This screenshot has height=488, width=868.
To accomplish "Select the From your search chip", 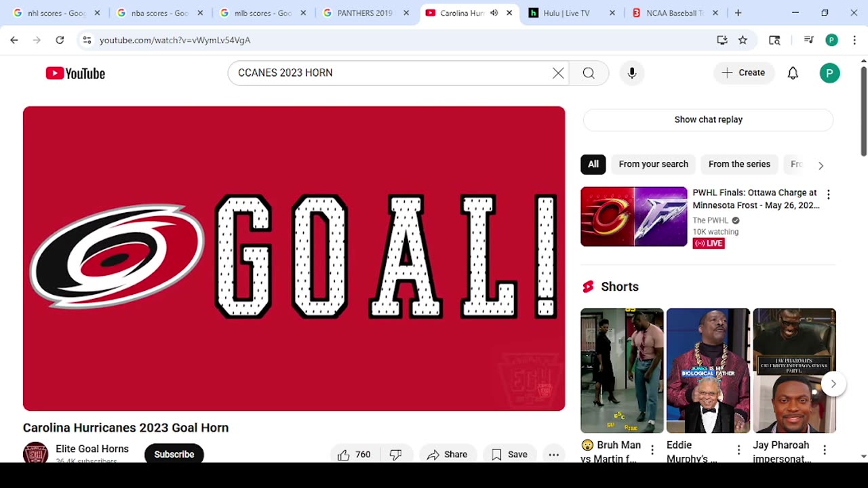I will (x=654, y=164).
